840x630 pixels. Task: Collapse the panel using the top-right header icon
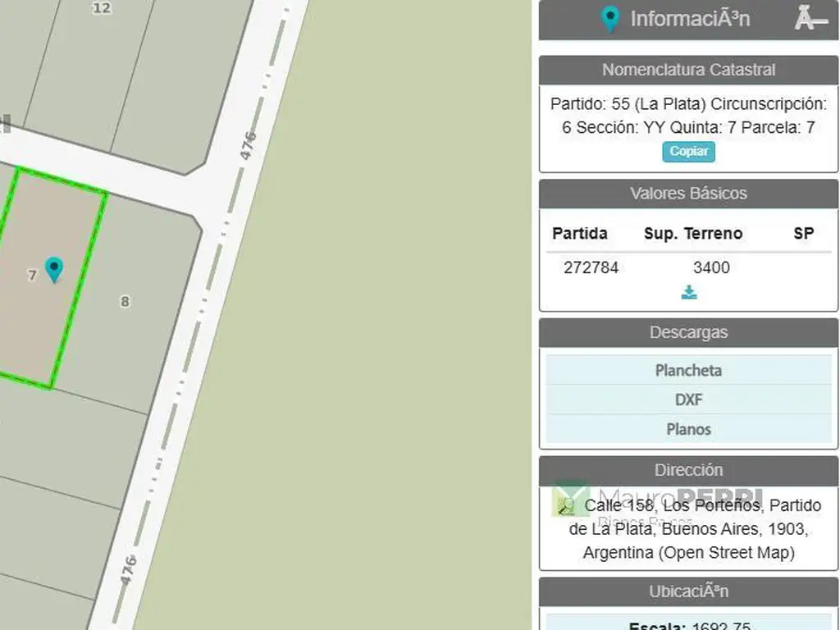810,19
